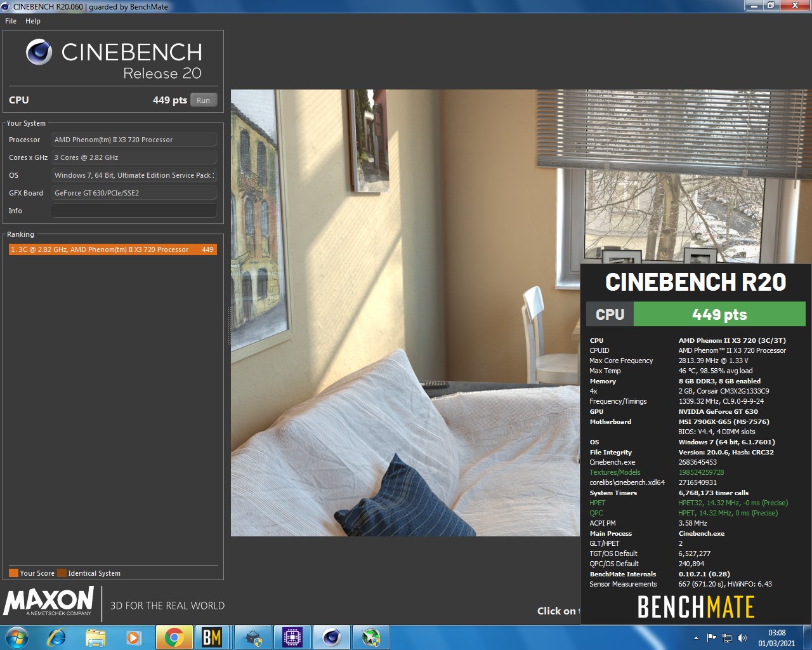Open volume speaker tray icon
This screenshot has width=812, height=650.
pyautogui.click(x=742, y=638)
